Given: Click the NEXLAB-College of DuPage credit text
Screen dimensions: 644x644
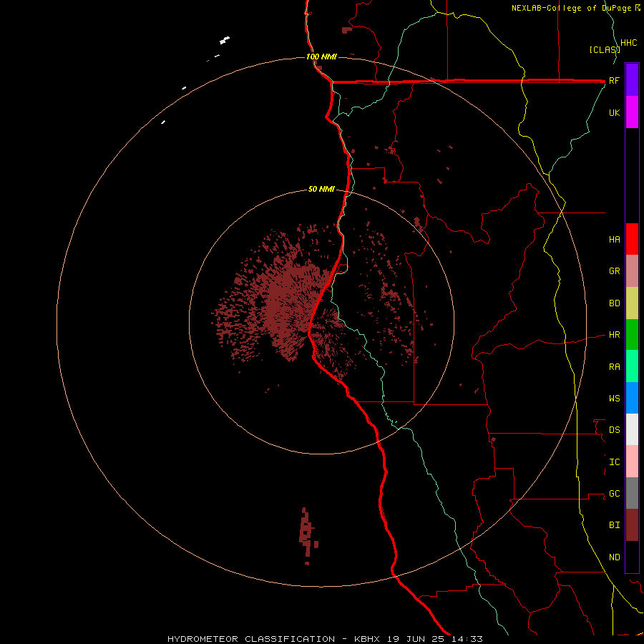Looking at the screenshot, I should pyautogui.click(x=572, y=8).
